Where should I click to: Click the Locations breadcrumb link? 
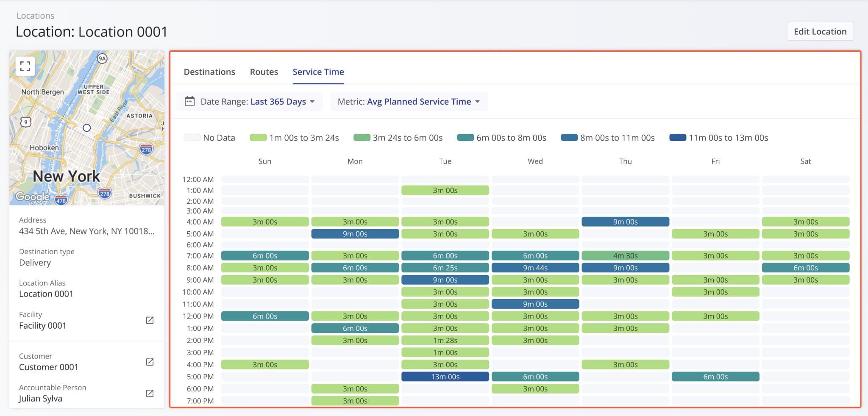35,16
